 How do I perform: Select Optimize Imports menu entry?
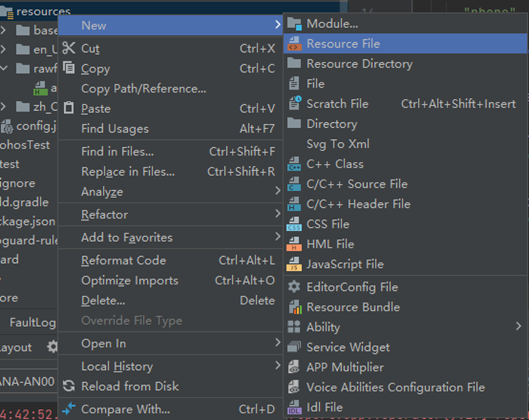point(170,281)
